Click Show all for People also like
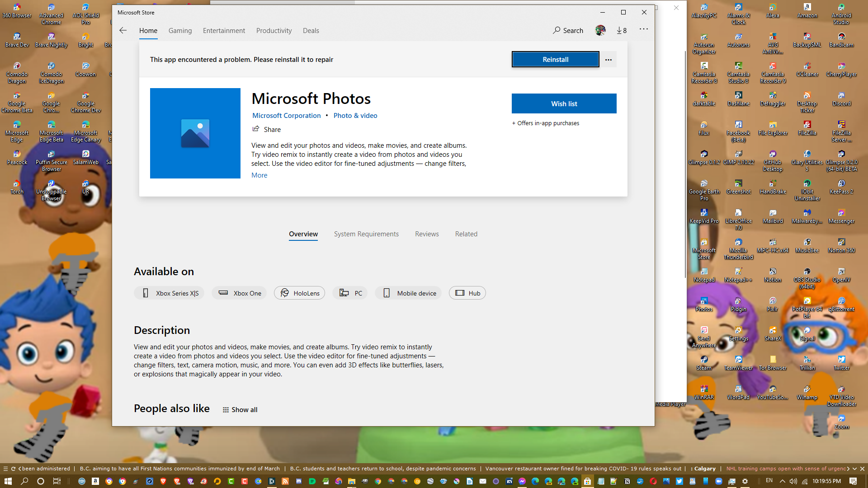The image size is (868, 488). 240,409
